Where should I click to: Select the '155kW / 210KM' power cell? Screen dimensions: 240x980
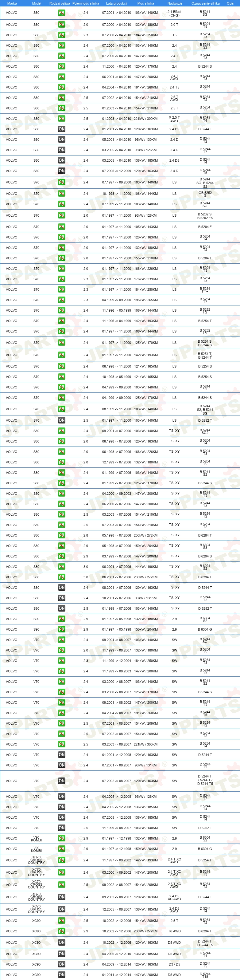(146, 258)
